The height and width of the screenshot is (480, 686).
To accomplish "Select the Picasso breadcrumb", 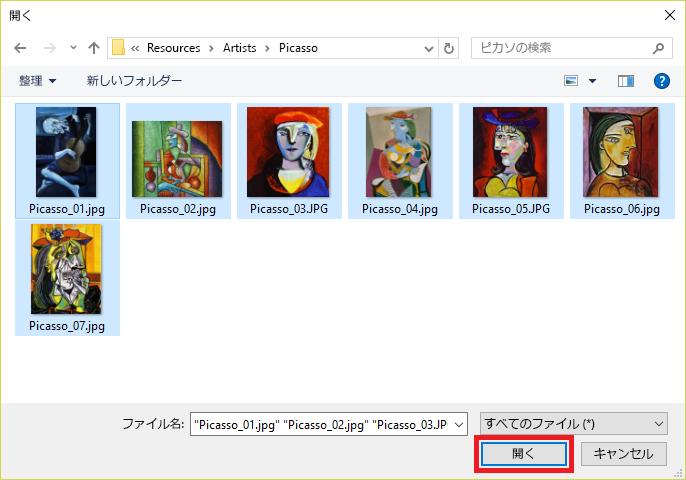I will (298, 48).
